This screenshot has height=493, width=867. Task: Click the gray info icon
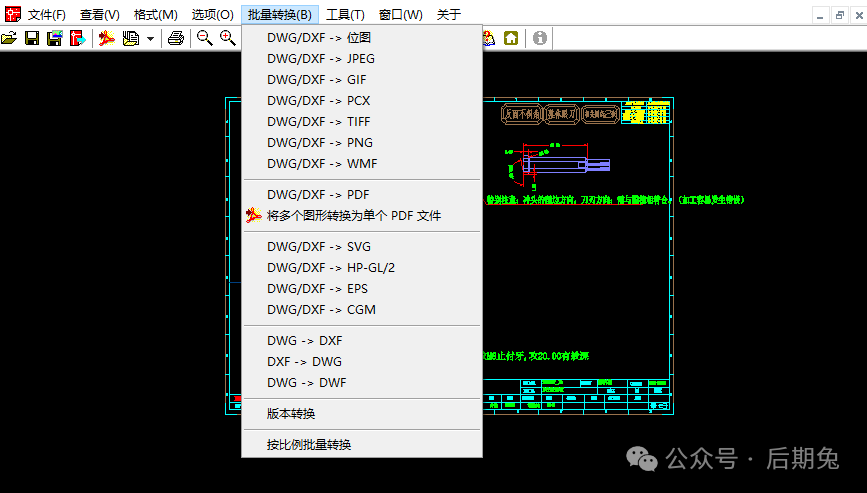(540, 38)
